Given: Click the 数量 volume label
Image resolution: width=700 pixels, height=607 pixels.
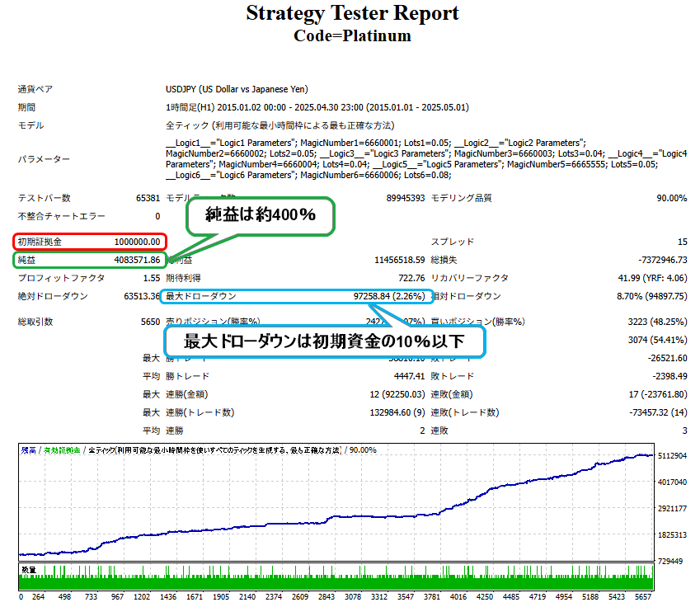Looking at the screenshot, I should pyautogui.click(x=29, y=570).
